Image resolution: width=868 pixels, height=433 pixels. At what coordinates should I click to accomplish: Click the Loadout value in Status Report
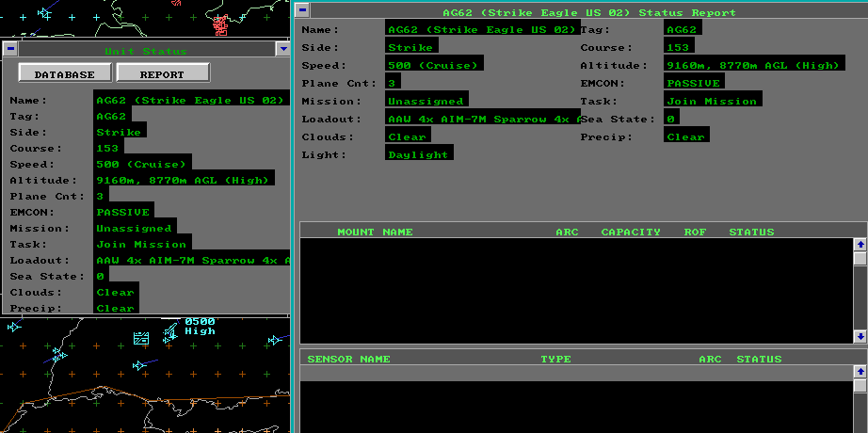pos(483,119)
